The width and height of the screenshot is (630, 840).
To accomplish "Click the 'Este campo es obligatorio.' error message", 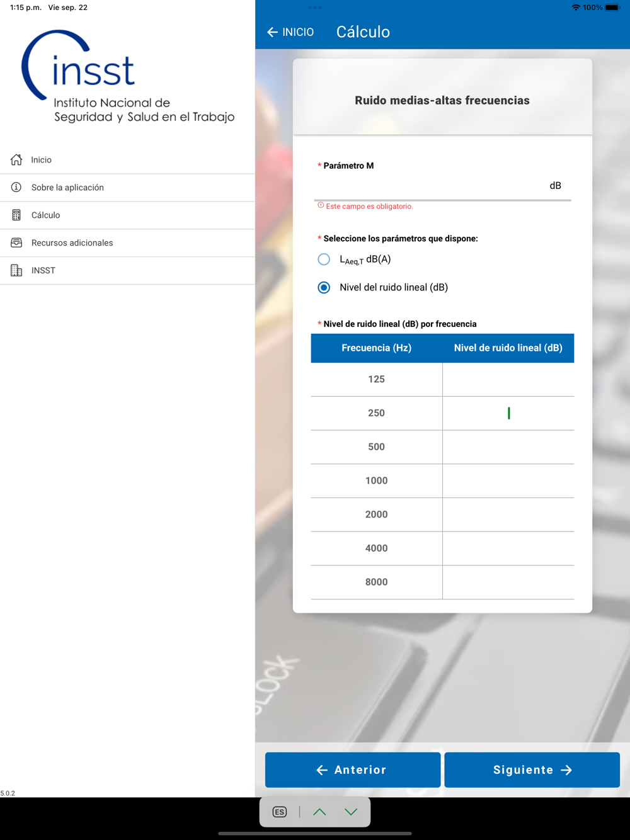I will click(365, 207).
